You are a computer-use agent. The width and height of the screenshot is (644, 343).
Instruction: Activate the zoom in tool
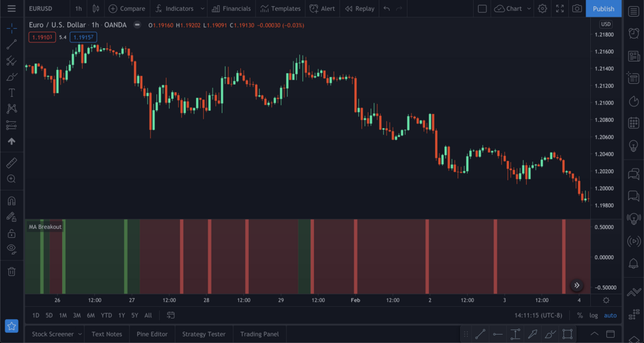[x=12, y=179]
